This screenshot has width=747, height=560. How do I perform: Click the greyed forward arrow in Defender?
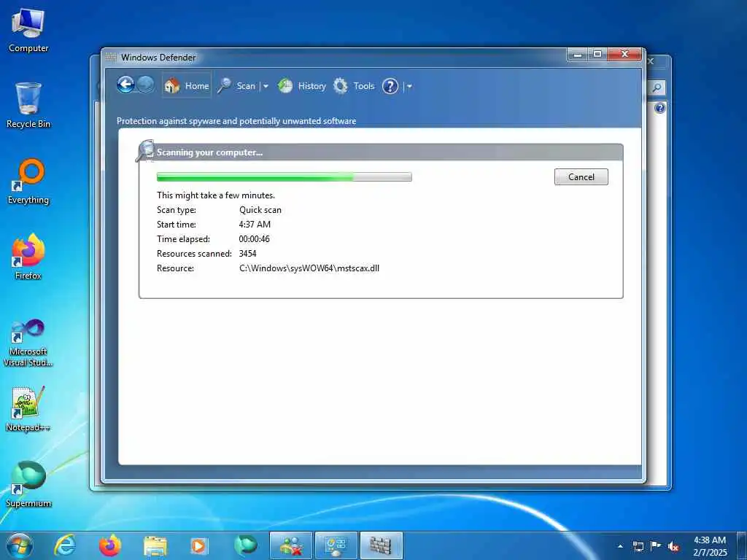coord(146,85)
